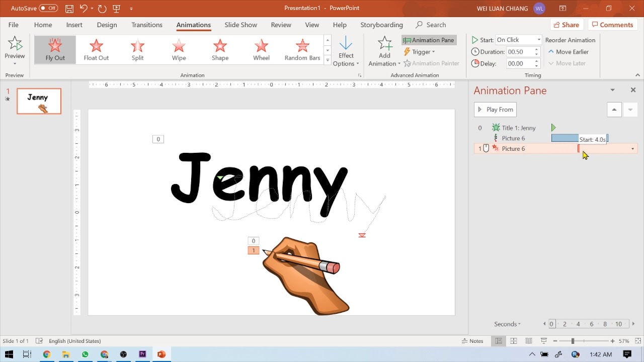Open PowerPoint from the Windows taskbar

(x=162, y=354)
